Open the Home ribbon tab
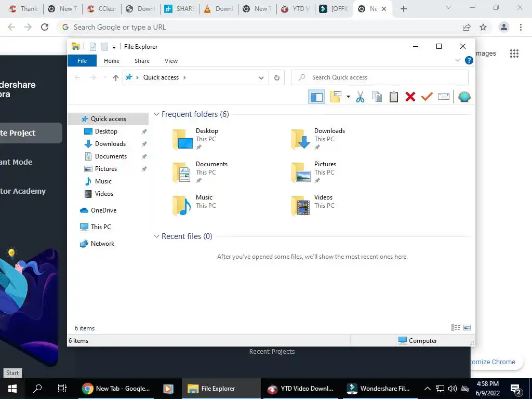The height and width of the screenshot is (399, 532). point(112,61)
